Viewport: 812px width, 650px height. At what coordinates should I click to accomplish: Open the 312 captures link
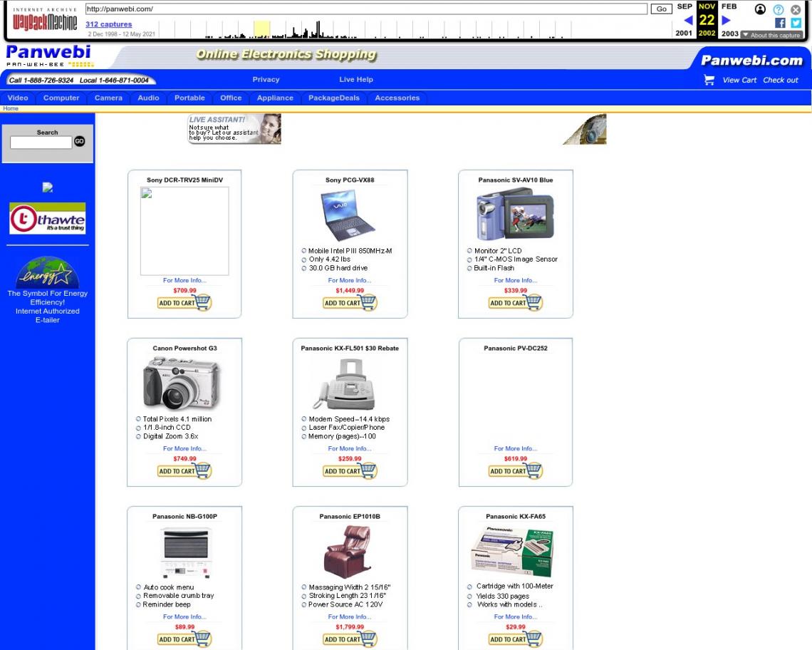click(x=109, y=24)
